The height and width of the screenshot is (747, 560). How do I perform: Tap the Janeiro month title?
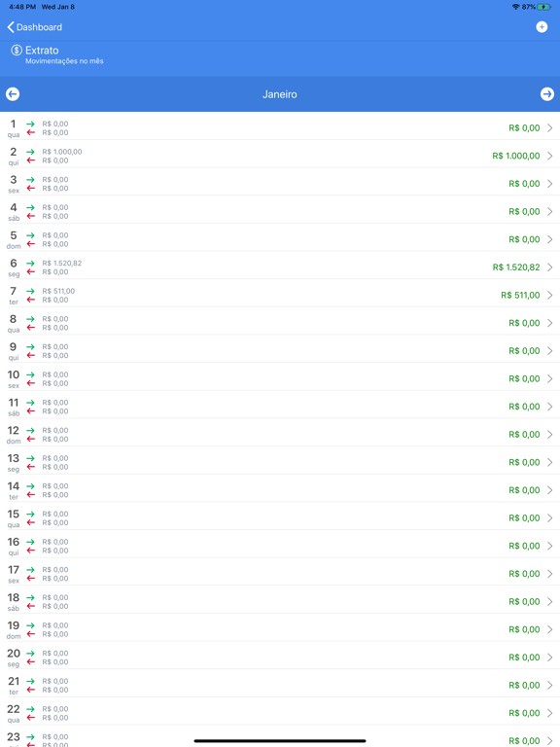pos(280,94)
